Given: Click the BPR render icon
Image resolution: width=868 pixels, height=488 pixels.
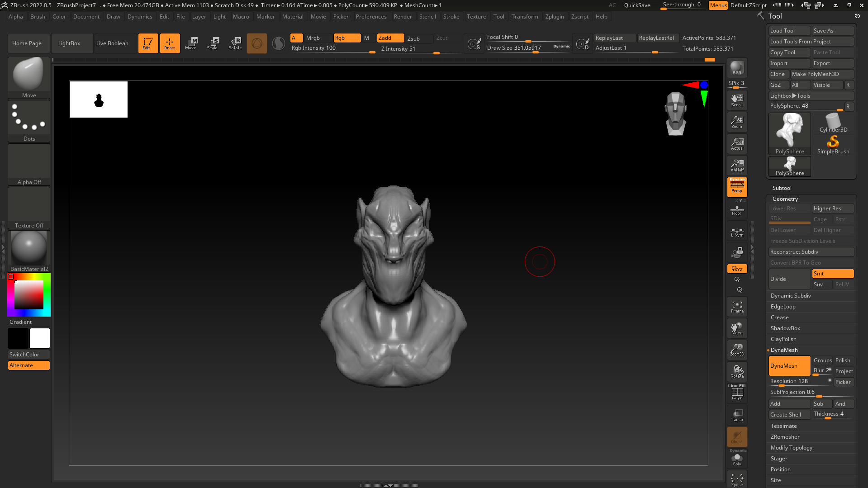Looking at the screenshot, I should tap(737, 68).
